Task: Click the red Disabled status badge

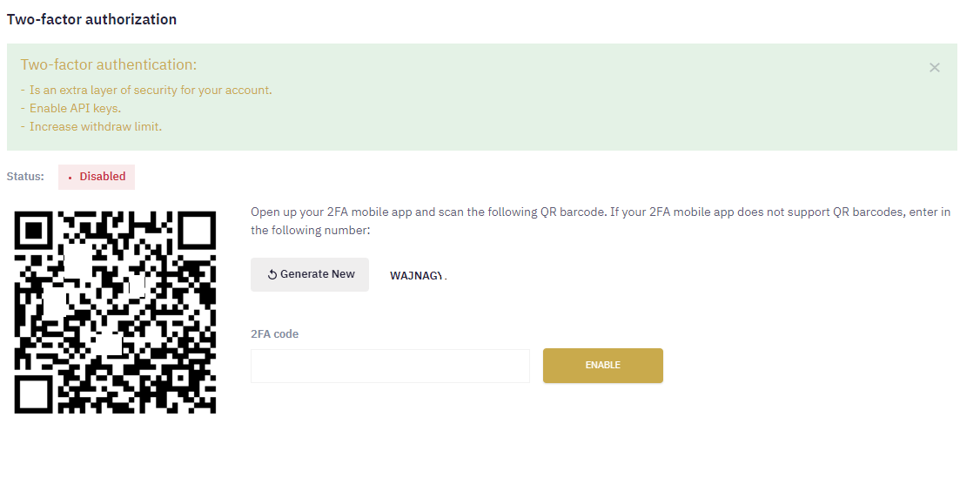Action: (x=97, y=177)
